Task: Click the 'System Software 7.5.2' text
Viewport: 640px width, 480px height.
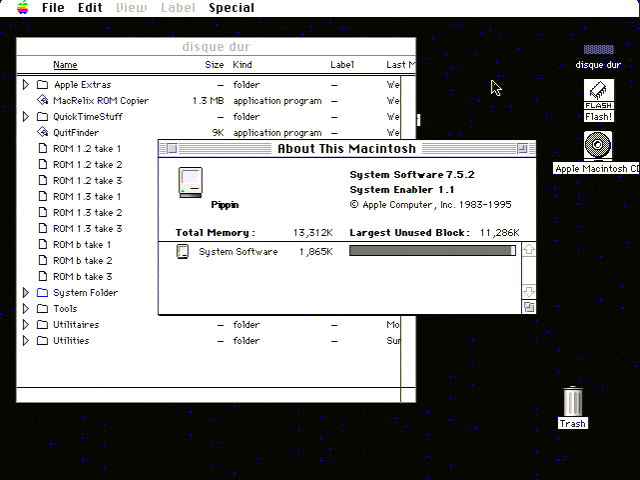Action: pos(412,175)
